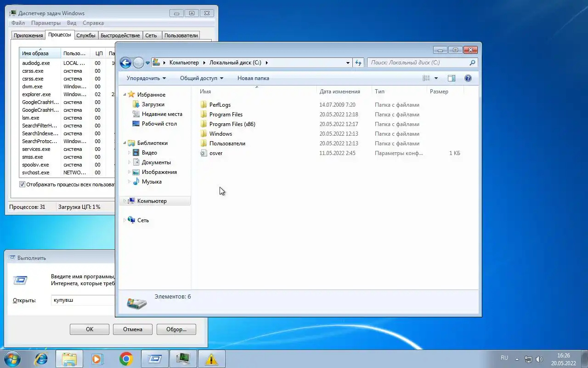Expand the Изображения library node
The image size is (588, 368).
point(129,172)
